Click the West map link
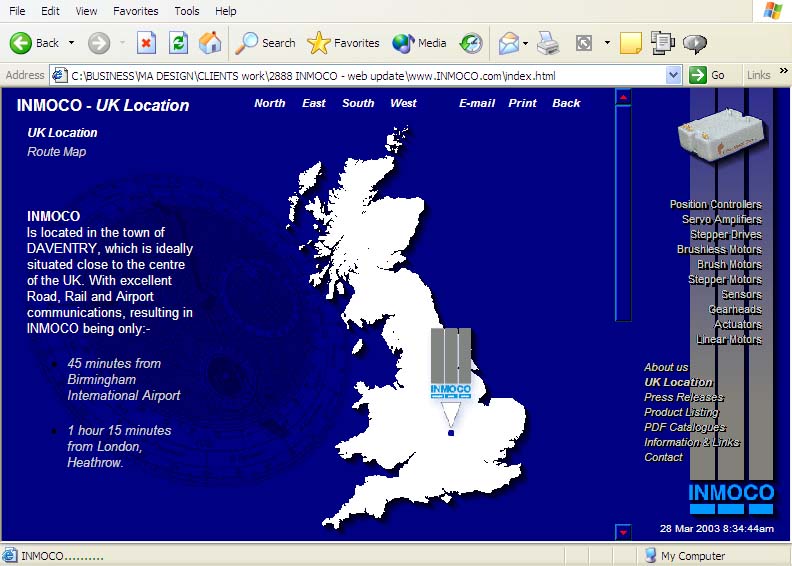The image size is (792, 566). click(403, 103)
